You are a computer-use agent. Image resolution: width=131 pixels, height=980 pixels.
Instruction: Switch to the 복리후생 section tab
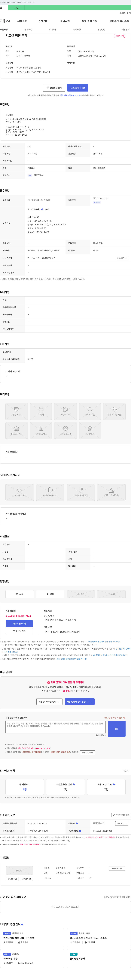pyautogui.click(x=77, y=30)
